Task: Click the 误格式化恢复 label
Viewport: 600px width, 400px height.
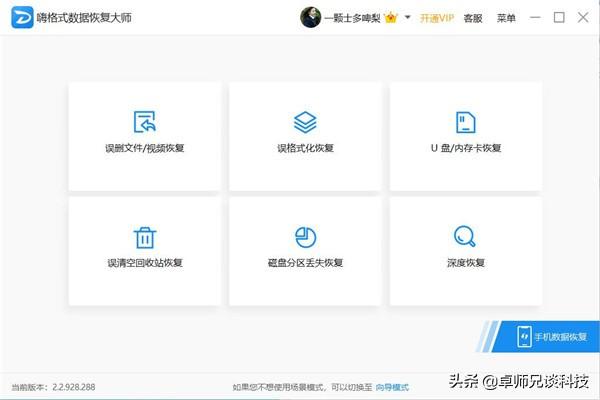Action: pyautogui.click(x=305, y=148)
